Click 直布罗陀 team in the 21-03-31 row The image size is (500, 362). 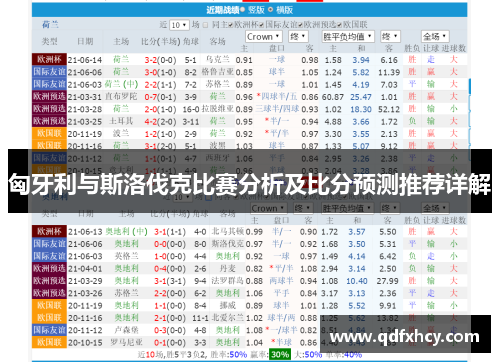click(x=121, y=97)
